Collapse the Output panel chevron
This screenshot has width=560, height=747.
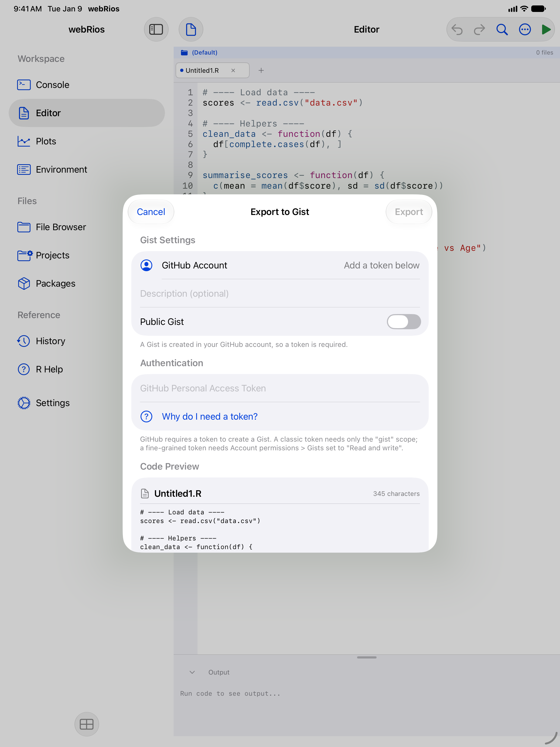[192, 672]
